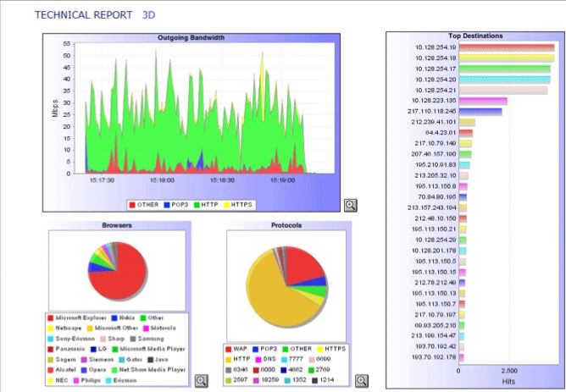Click the green bar for 10.128.254.17
The height and width of the screenshot is (392, 566).
505,69
